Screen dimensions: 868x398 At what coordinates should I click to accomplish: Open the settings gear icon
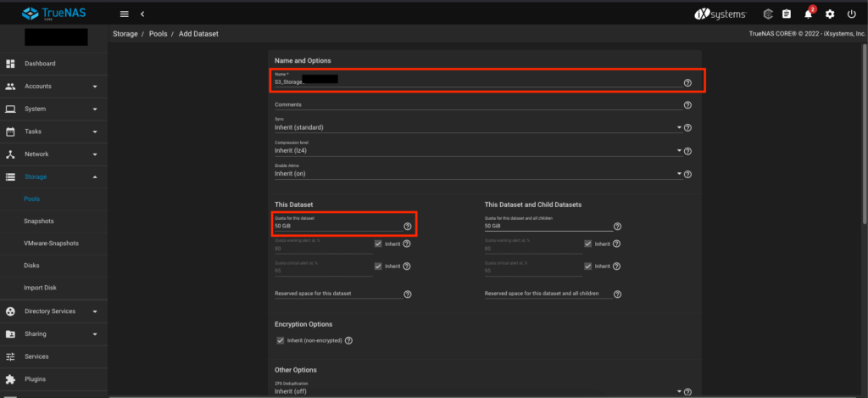830,14
